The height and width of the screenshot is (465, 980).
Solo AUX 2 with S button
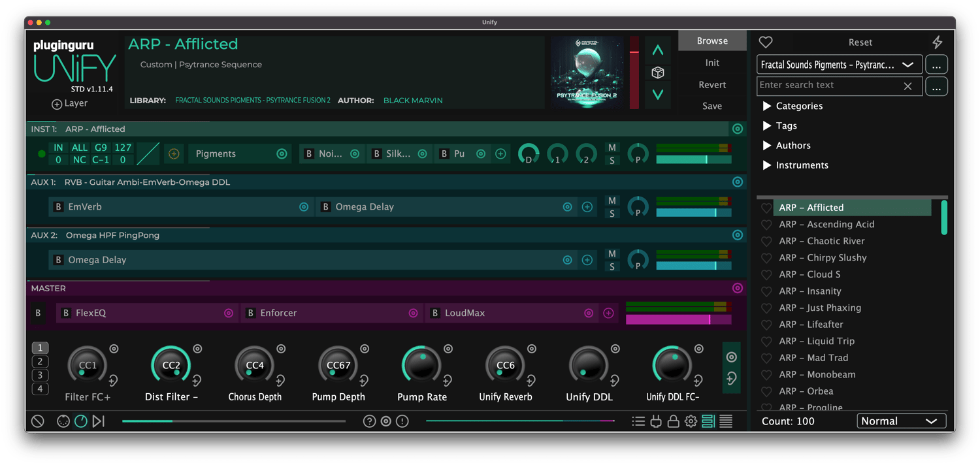(x=612, y=266)
